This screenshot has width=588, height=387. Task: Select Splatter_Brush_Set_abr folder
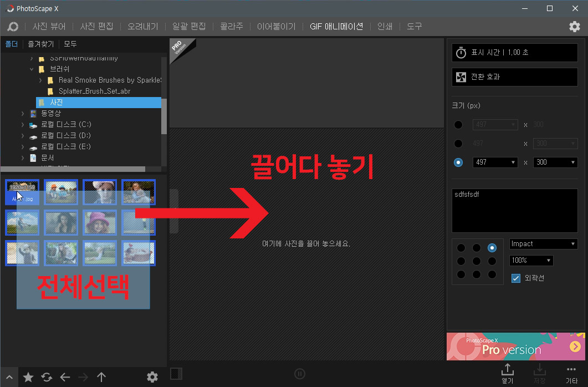(x=95, y=91)
